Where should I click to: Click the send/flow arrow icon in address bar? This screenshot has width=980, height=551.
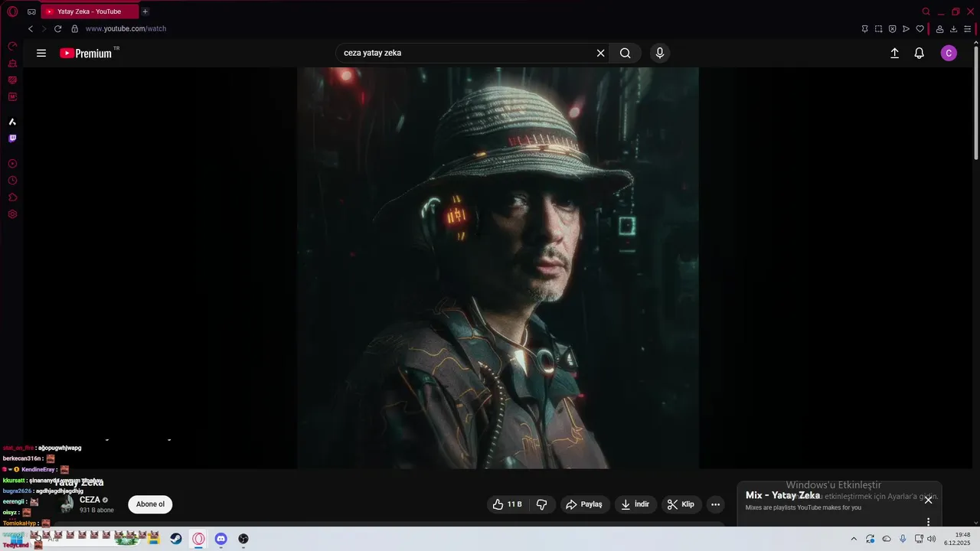pyautogui.click(x=906, y=29)
